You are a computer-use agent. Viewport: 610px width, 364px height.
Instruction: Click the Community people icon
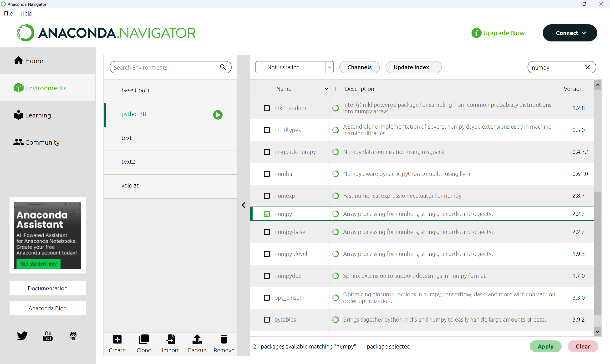click(18, 142)
